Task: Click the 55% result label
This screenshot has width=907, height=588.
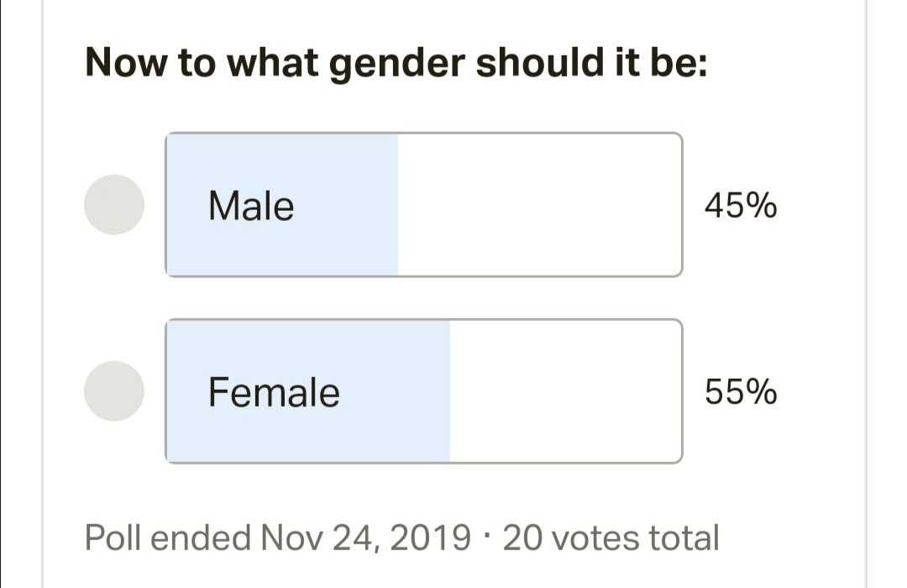Action: [741, 392]
